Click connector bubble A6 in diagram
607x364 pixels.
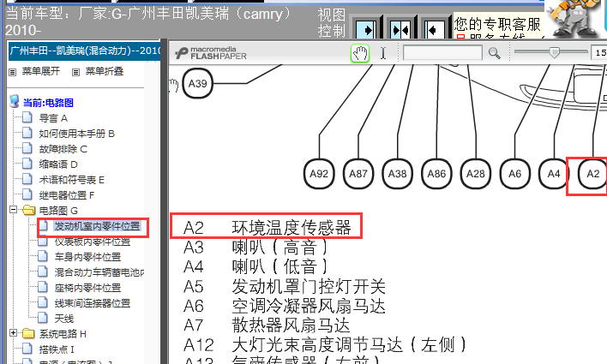coord(514,174)
